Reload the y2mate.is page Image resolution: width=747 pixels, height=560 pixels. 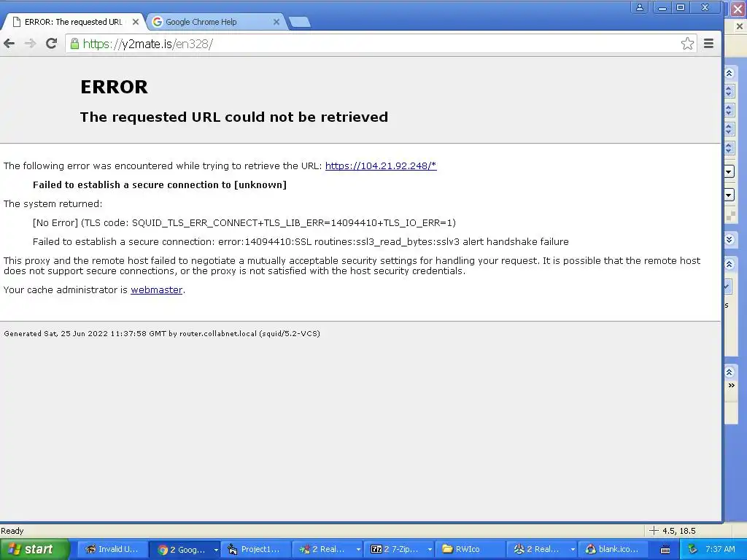point(52,44)
